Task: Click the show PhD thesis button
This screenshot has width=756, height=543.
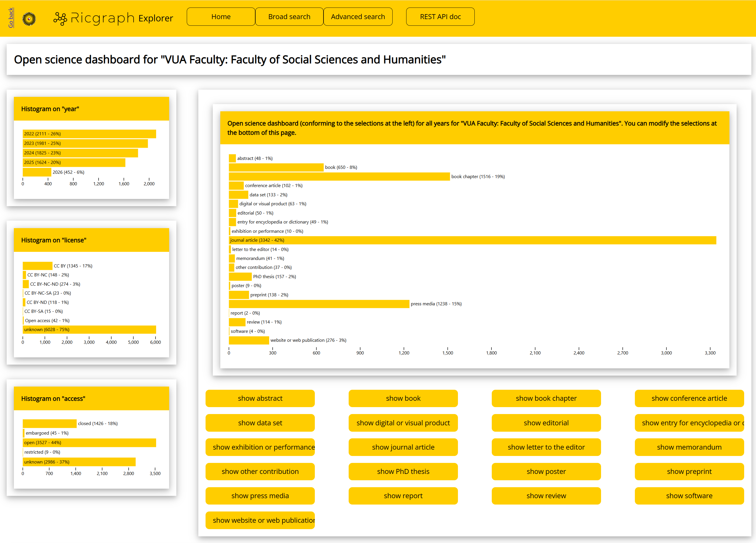Action: point(403,471)
